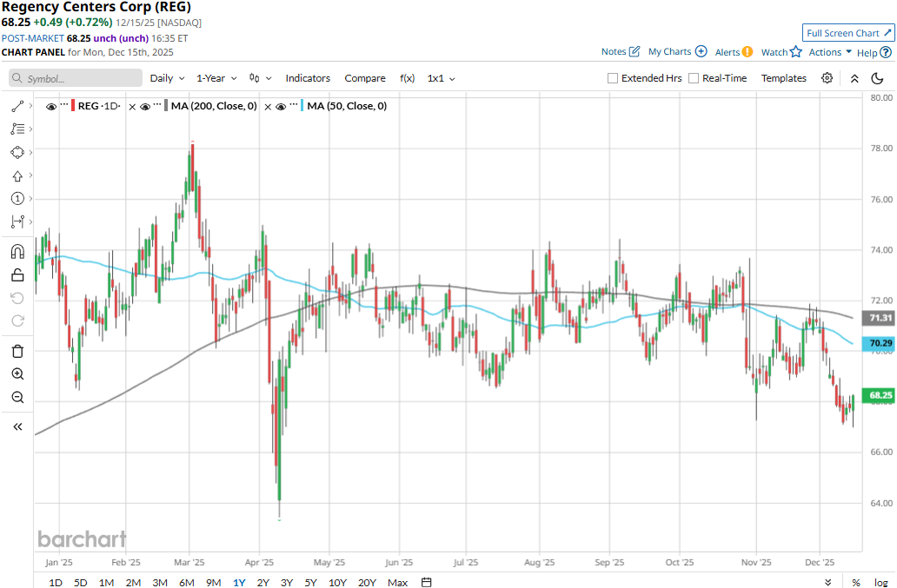The image size is (897, 588).
Task: Open the 1x1 grid layout dropdown
Action: pyautogui.click(x=441, y=78)
